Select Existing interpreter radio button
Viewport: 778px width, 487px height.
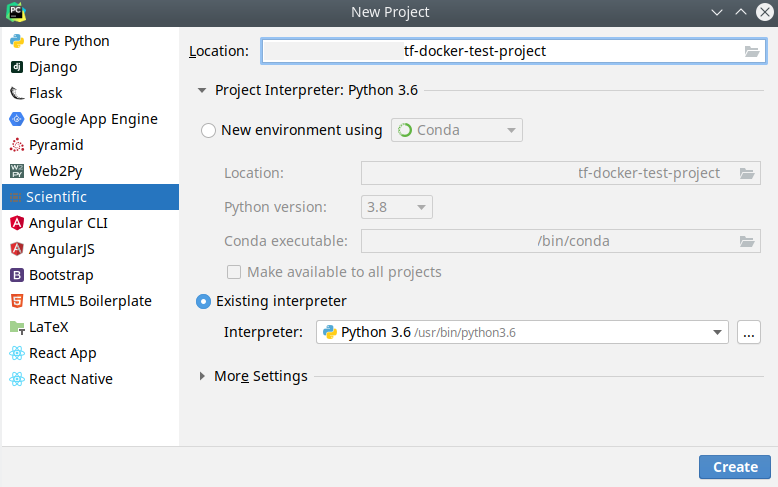[203, 302]
